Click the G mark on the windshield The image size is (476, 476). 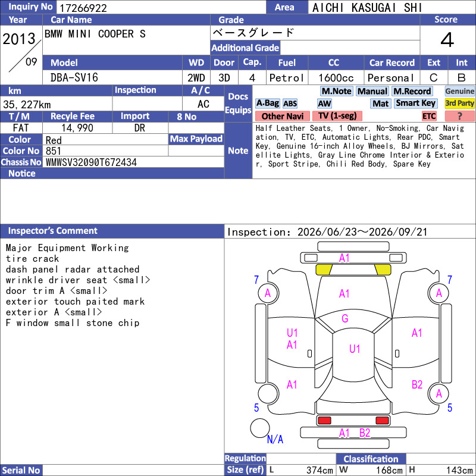[345, 318]
